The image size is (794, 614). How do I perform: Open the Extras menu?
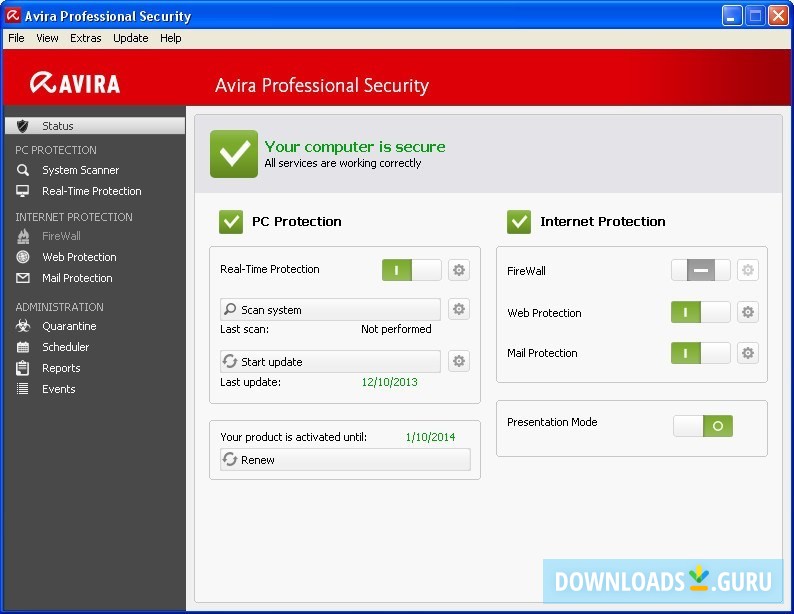click(86, 38)
